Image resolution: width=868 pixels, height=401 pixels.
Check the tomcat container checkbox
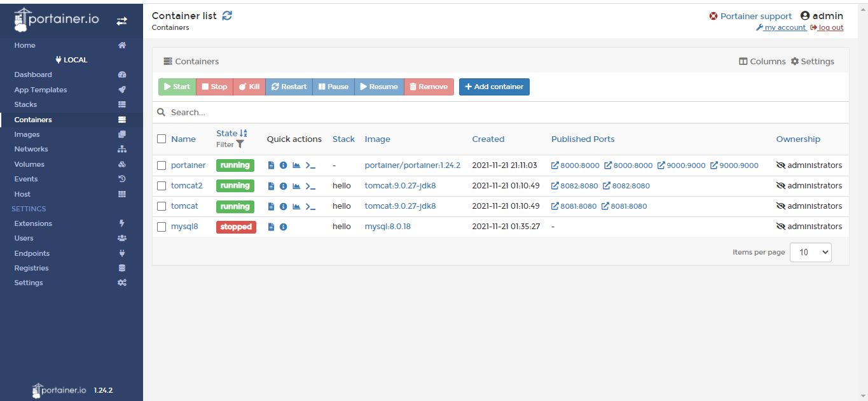tap(162, 206)
